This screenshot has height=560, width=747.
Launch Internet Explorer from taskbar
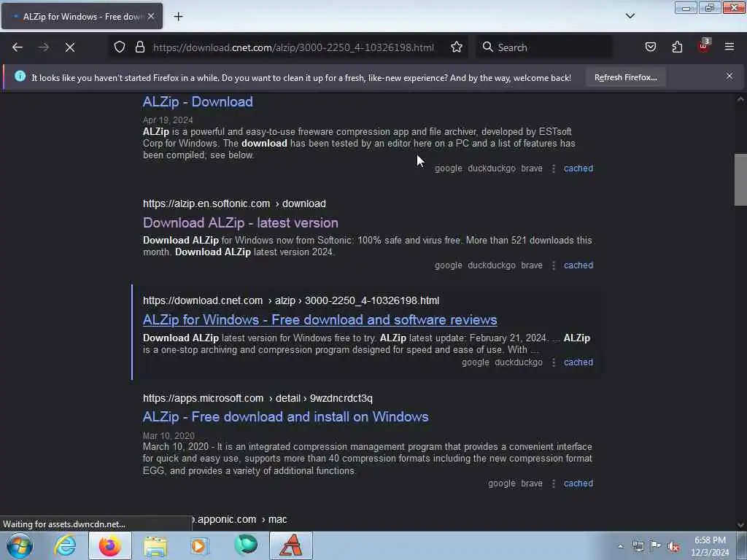tap(65, 545)
